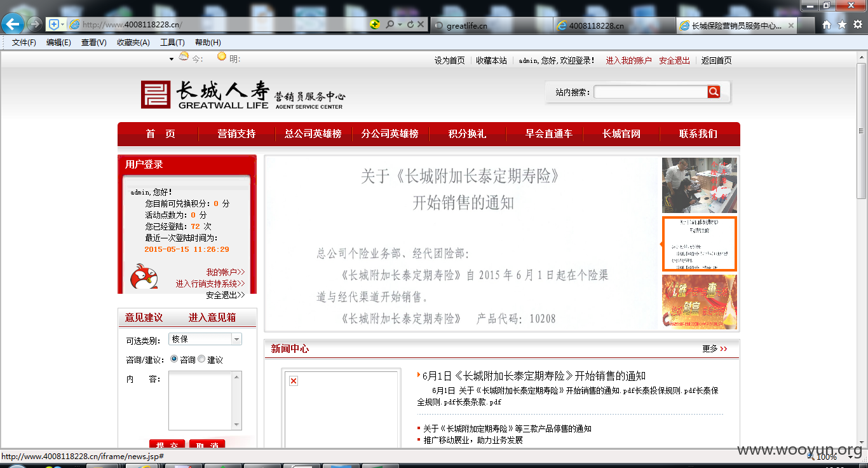
Task: Open 总公司英雄榜 navigation item
Action: tap(313, 134)
